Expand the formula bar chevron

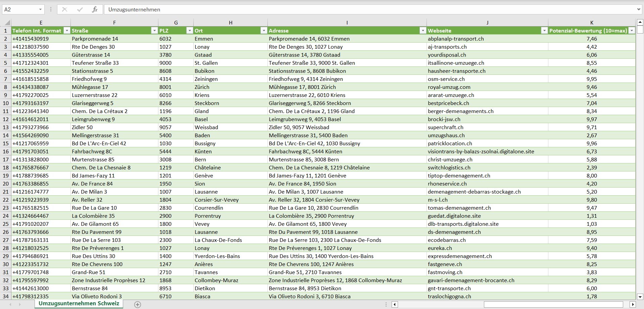tap(639, 9)
